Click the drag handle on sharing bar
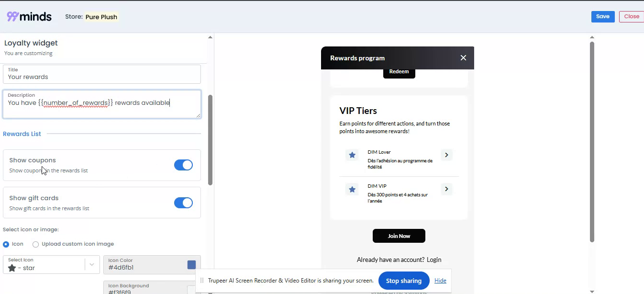 202,281
